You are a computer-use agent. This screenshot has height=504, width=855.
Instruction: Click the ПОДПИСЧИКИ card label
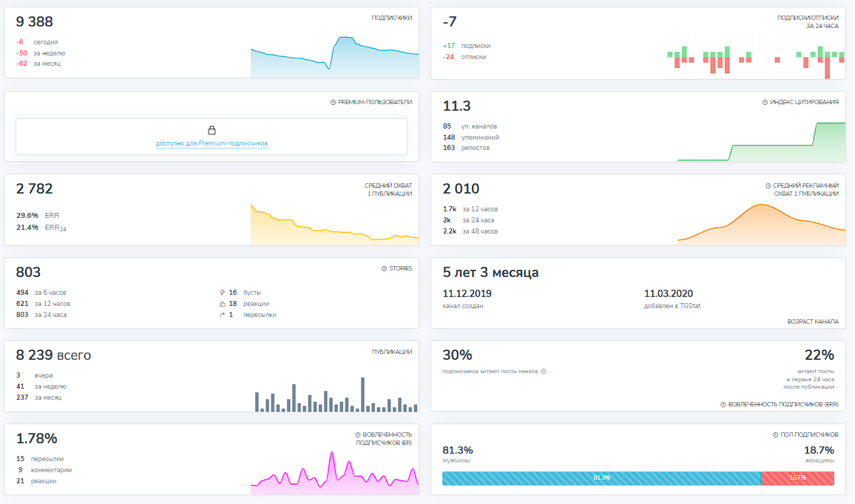pyautogui.click(x=391, y=18)
